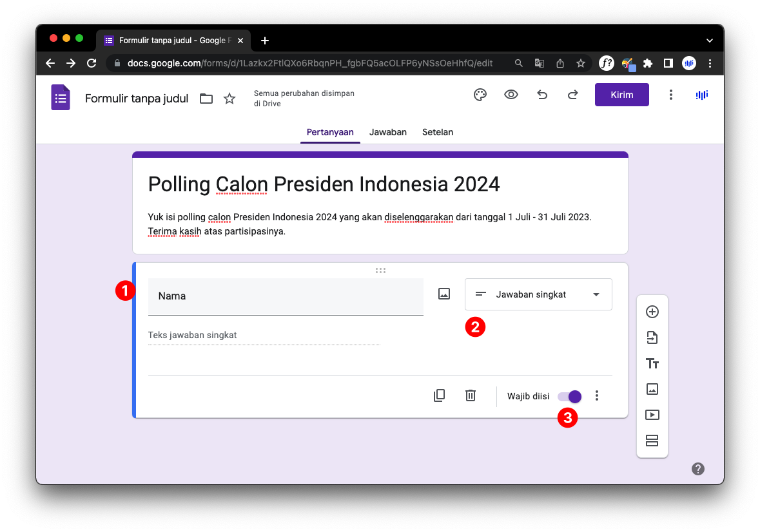Open the theme customization palette icon
This screenshot has width=760, height=532.
(480, 95)
